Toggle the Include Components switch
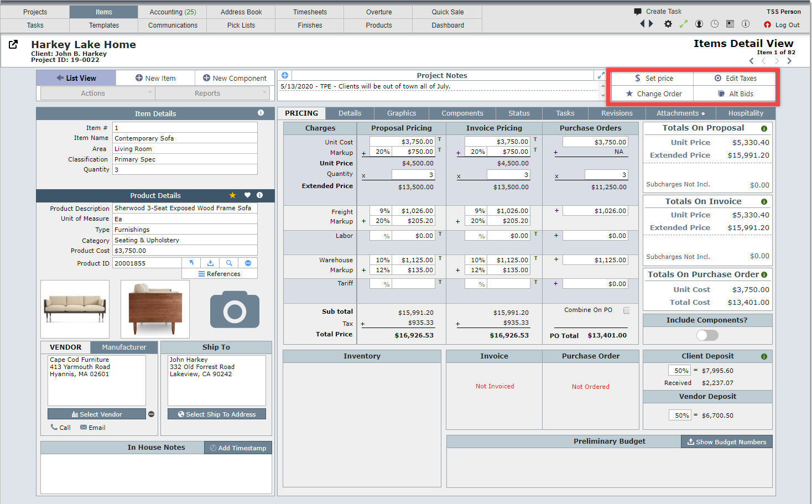The width and height of the screenshot is (812, 504). click(707, 335)
